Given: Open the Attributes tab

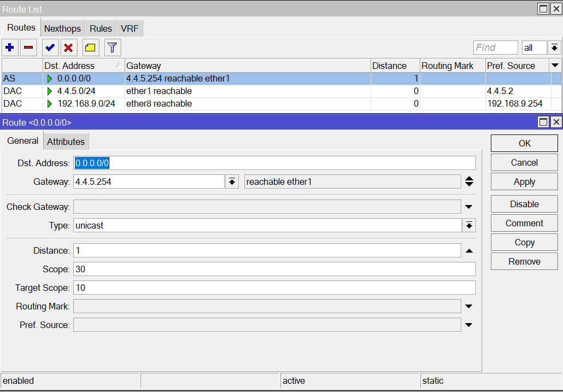Looking at the screenshot, I should (x=66, y=142).
